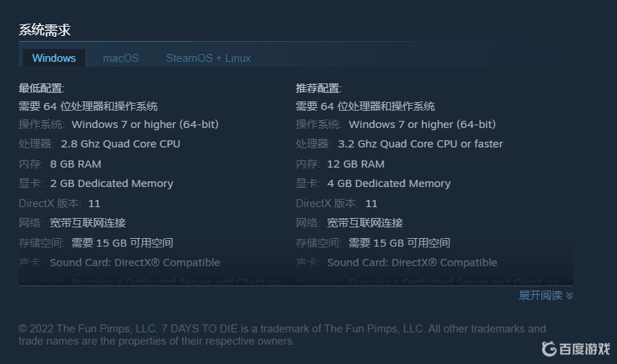Click recommended 需要 15 GB 可用空间 storage line
The width and height of the screenshot is (617, 364).
(399, 243)
